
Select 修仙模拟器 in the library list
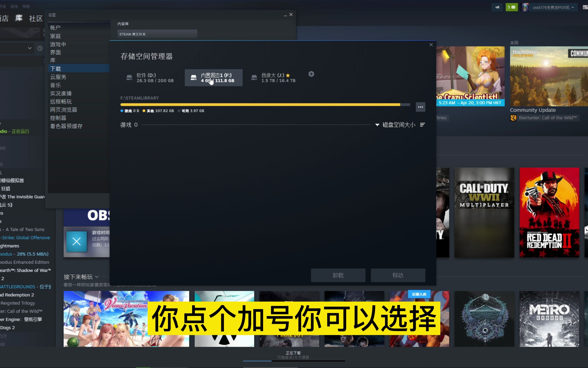click(12, 180)
